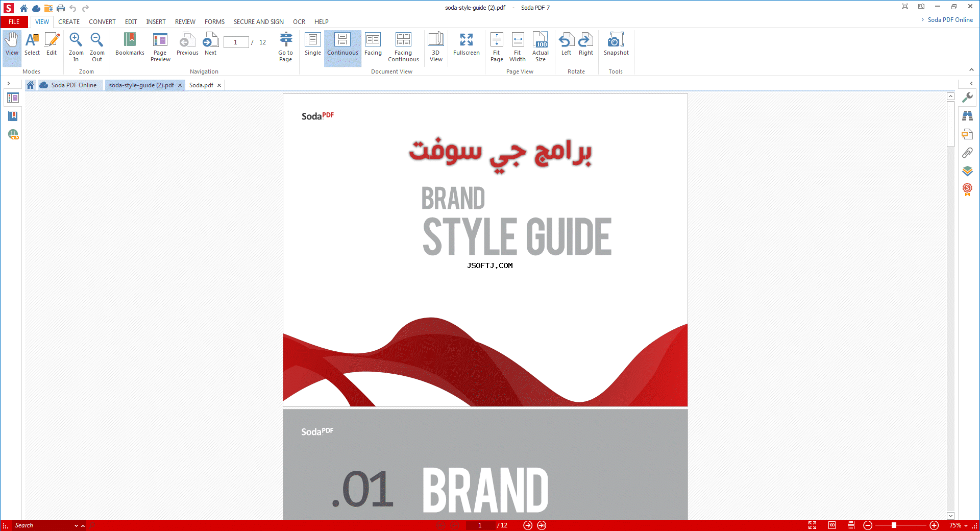Toggle Continuous document view
Viewport: 980px width, 531px height.
tap(342, 48)
